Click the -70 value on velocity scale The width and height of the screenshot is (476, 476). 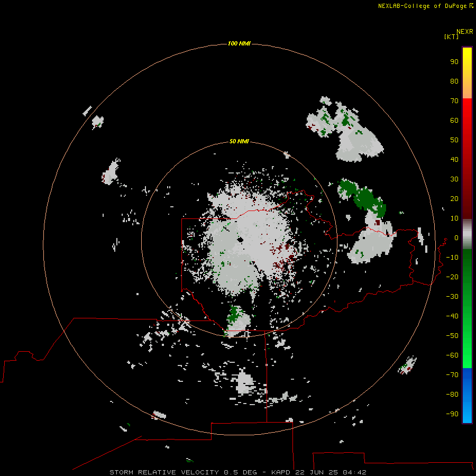pos(452,374)
